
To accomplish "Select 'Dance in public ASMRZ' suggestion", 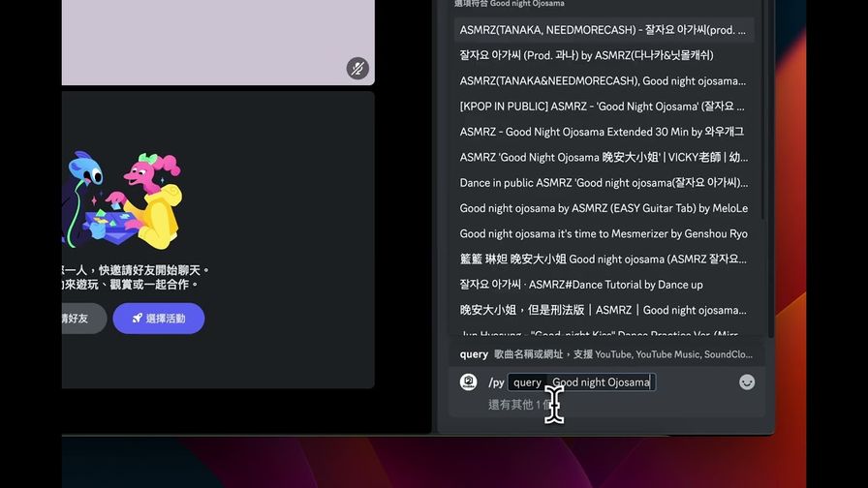I will (x=604, y=183).
